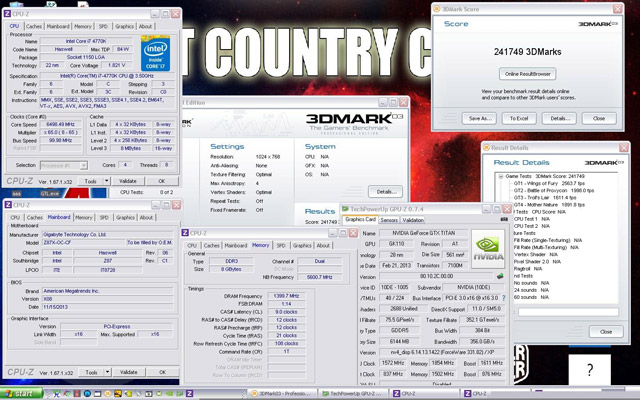Click OK in CPU-Z Mainboard window
The width and height of the screenshot is (640, 400).
coord(162,372)
